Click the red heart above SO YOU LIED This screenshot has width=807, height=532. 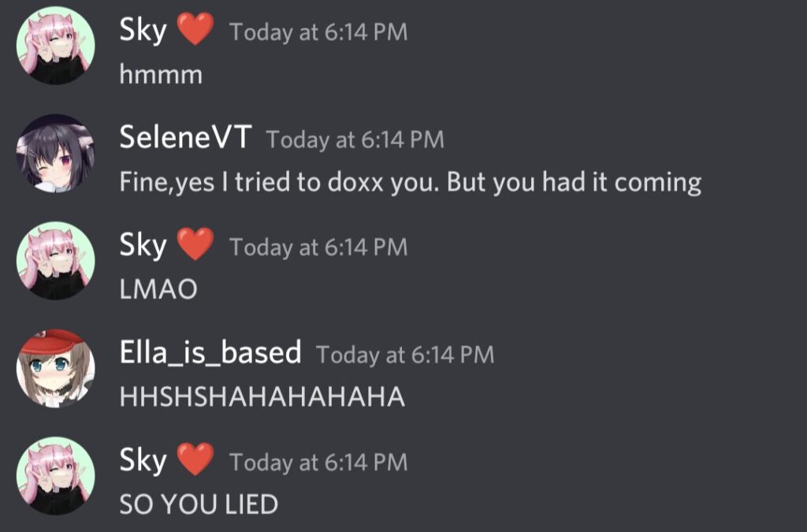tap(195, 459)
